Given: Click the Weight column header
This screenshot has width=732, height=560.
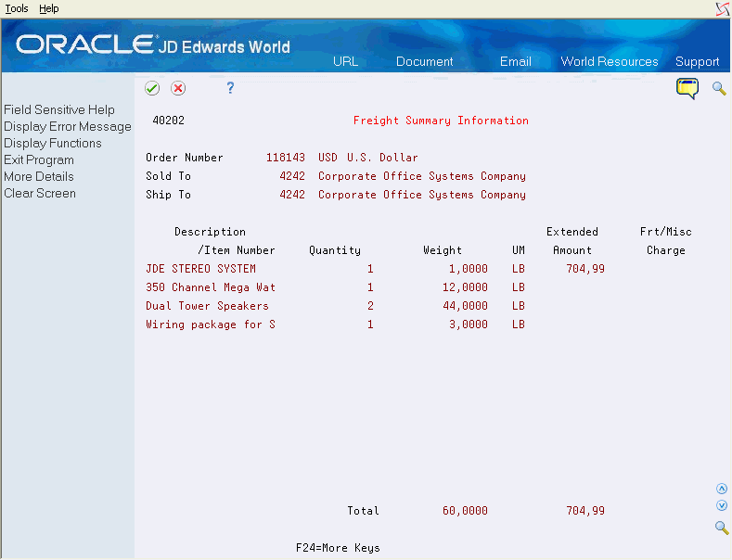Looking at the screenshot, I should point(443,250).
